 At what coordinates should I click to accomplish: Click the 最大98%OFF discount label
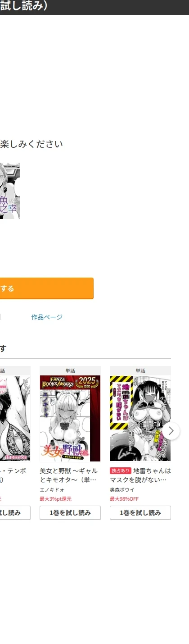124,499
